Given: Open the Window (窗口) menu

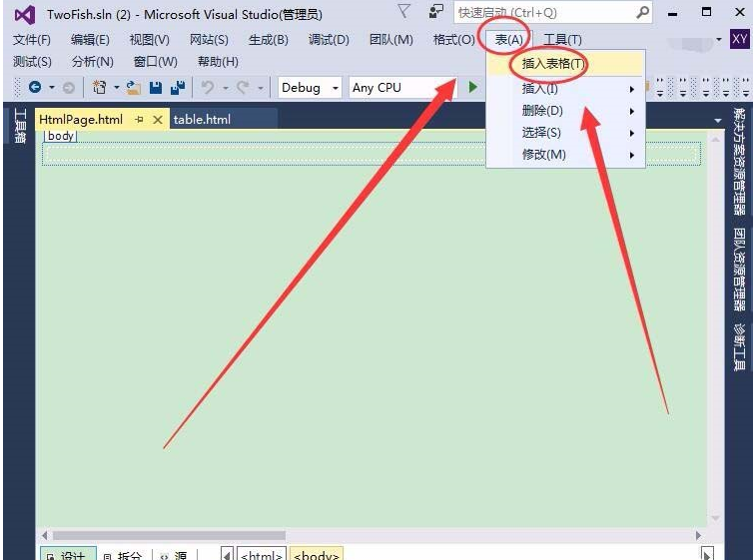Looking at the screenshot, I should point(155,62).
